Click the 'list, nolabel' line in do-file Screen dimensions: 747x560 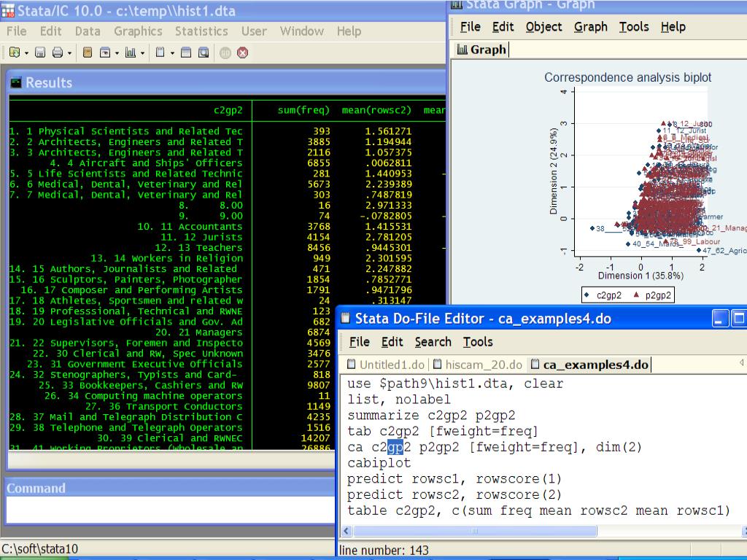pyautogui.click(x=399, y=399)
